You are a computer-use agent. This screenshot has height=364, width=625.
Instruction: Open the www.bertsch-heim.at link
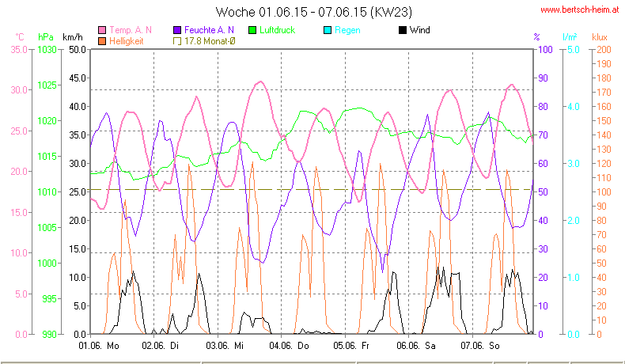coord(580,9)
